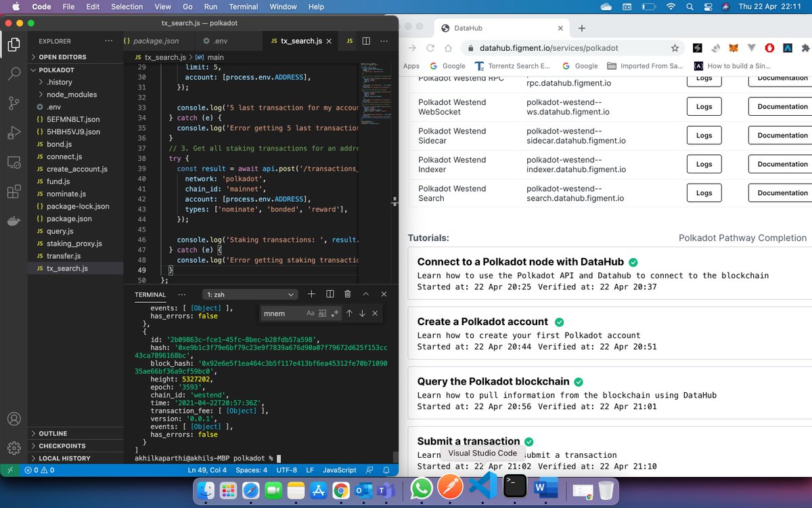Click Logs for Polkadot Westend WebSocket
Screen dimensions: 812x508
[x=704, y=106]
